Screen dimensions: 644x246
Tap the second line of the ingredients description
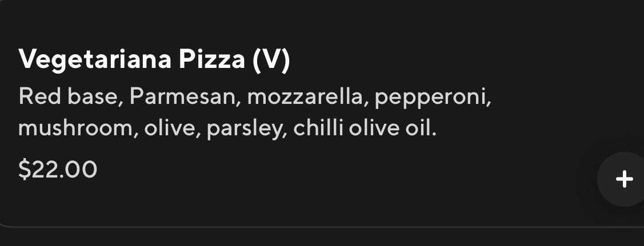(x=227, y=128)
